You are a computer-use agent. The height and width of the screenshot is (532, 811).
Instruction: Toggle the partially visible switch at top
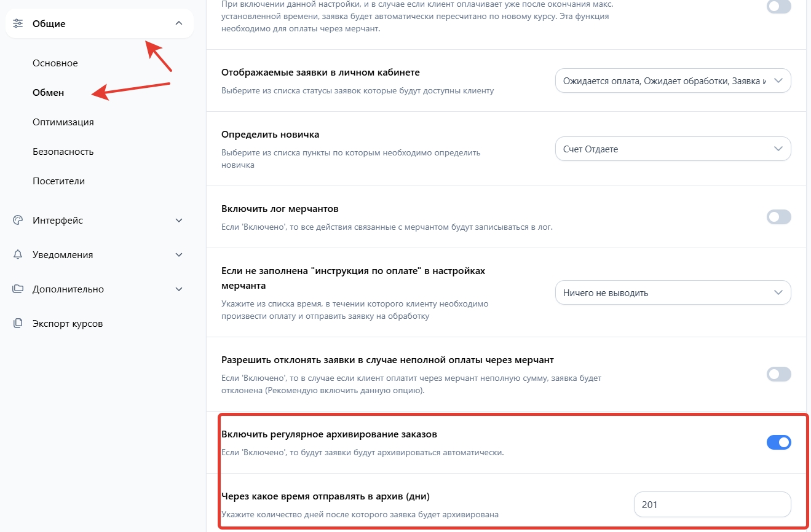tap(778, 7)
